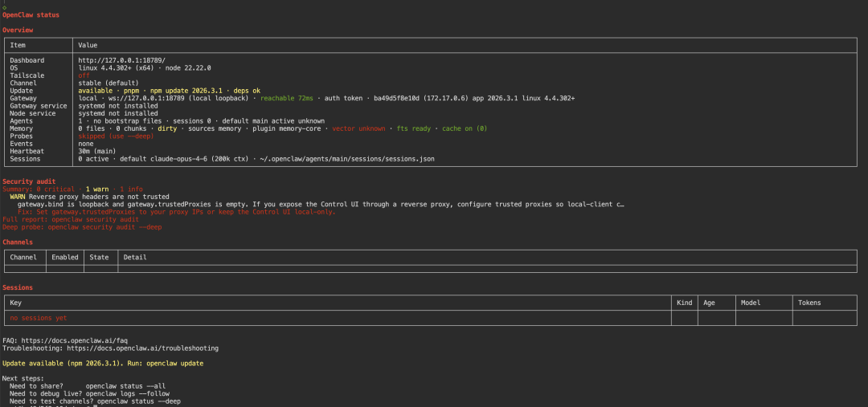Click "Summary: 0 critical" text

pyautogui.click(x=39, y=189)
